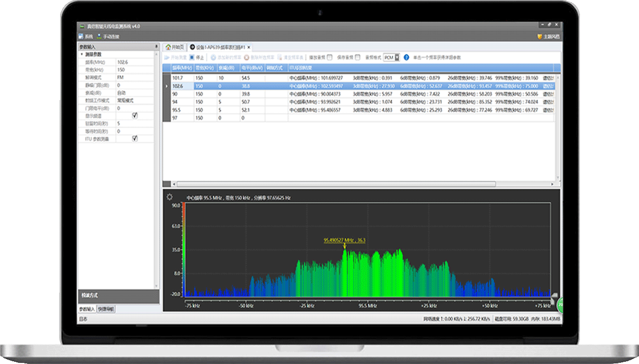
Task: Click the Stop button label in toolbar
Action: click(200, 57)
